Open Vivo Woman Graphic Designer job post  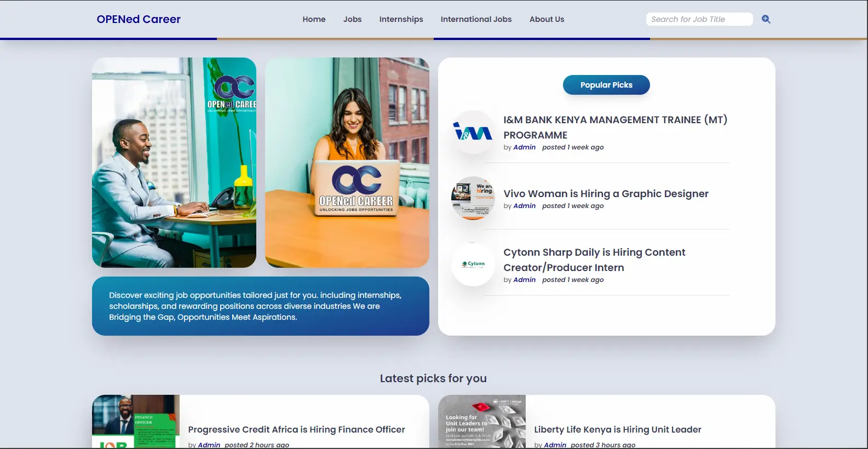pyautogui.click(x=606, y=194)
